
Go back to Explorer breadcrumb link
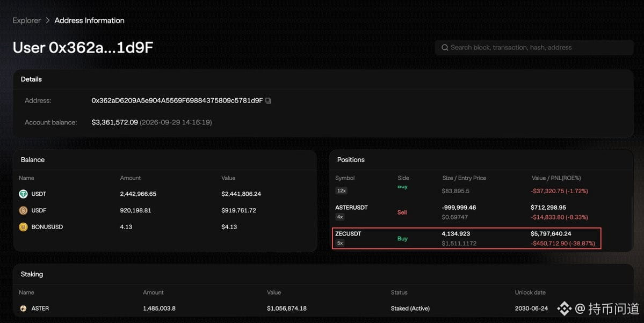[27, 20]
